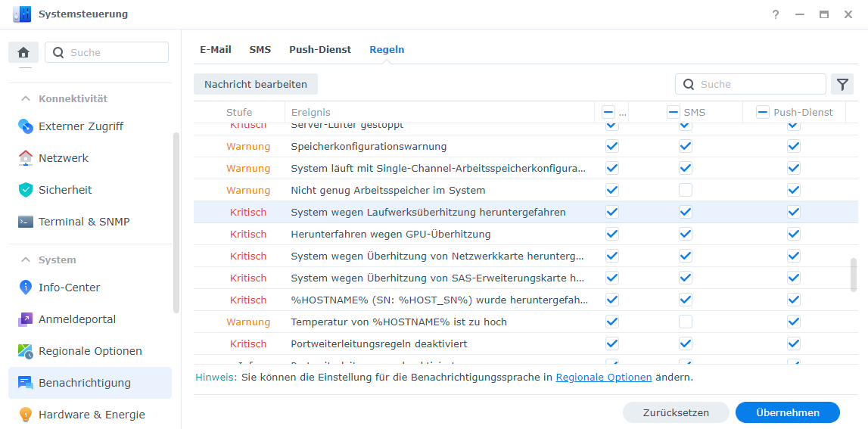Enable SMS for Nicht genug Arbeitsspeicher

685,190
